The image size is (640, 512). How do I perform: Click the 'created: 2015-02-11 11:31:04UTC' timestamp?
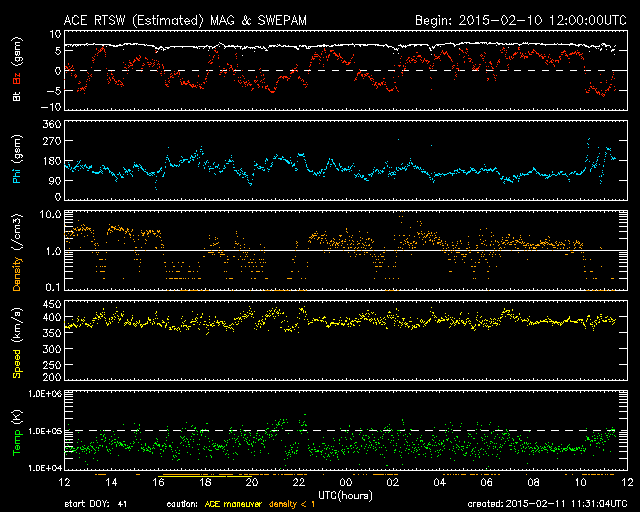pos(547,504)
